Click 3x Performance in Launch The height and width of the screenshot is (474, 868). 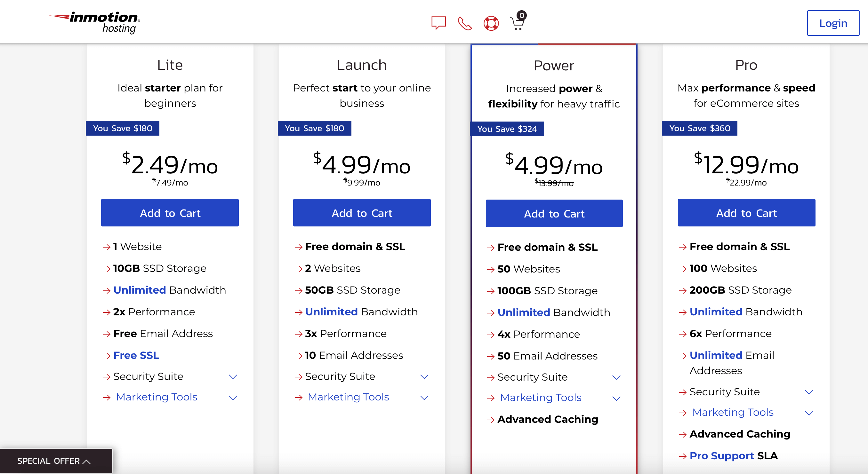(346, 333)
